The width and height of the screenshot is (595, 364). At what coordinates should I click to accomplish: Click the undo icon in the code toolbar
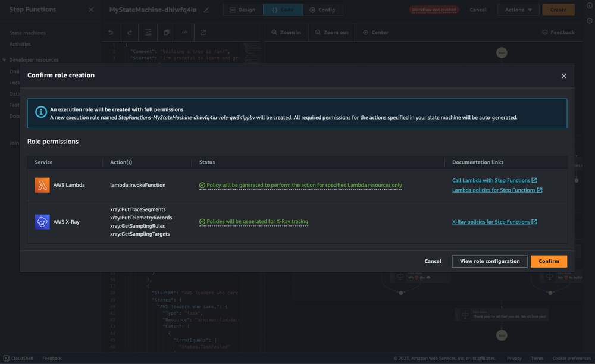[x=111, y=33]
